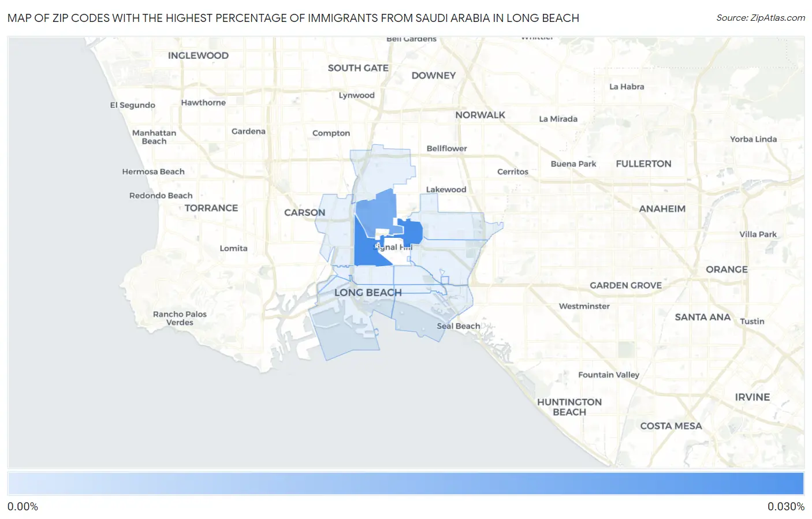Click the Manhattan Beach map label

click(x=154, y=137)
